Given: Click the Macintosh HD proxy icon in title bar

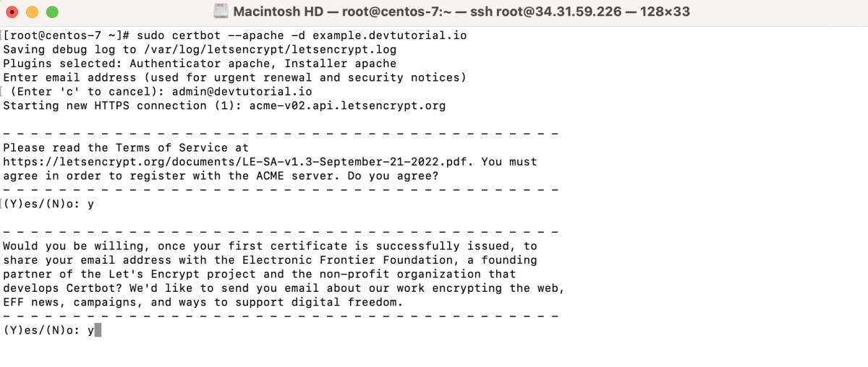Looking at the screenshot, I should [221, 12].
